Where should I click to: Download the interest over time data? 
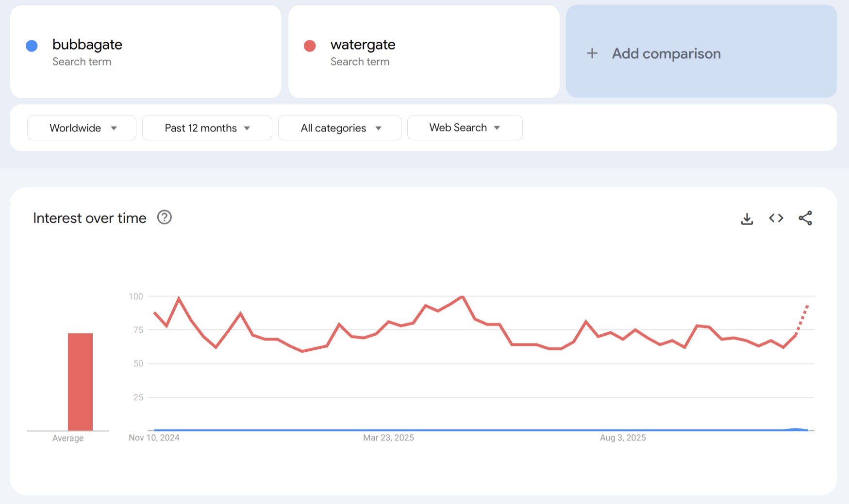(747, 219)
